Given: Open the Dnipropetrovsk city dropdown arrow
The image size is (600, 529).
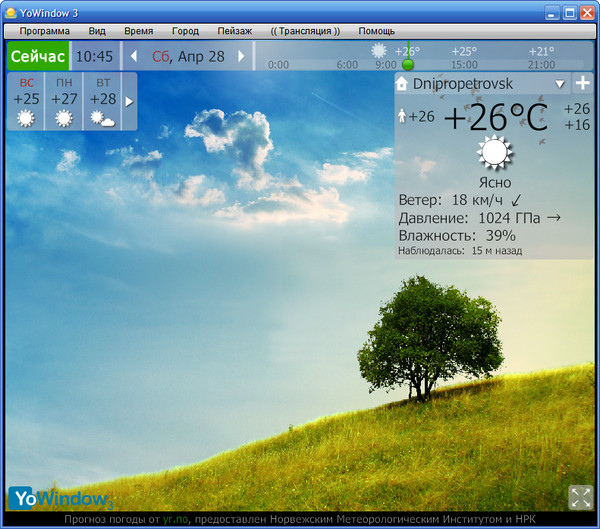Looking at the screenshot, I should [559, 85].
